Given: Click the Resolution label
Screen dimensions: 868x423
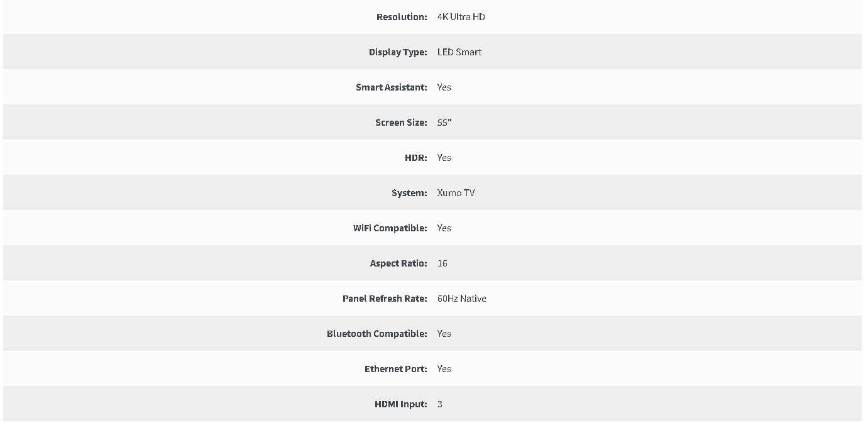Looking at the screenshot, I should [x=402, y=17].
